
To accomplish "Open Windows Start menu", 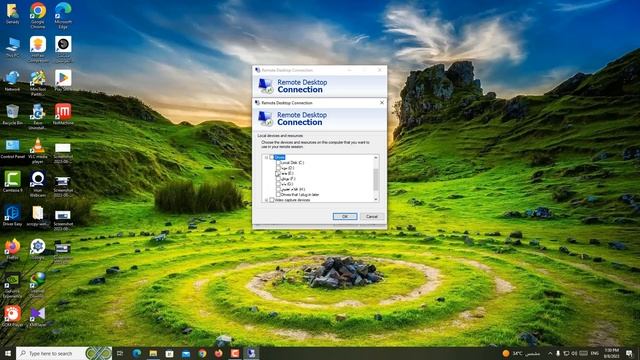I will [8, 353].
